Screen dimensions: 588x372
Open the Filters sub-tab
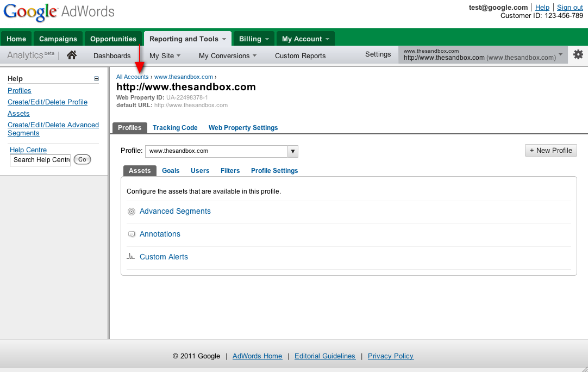230,170
